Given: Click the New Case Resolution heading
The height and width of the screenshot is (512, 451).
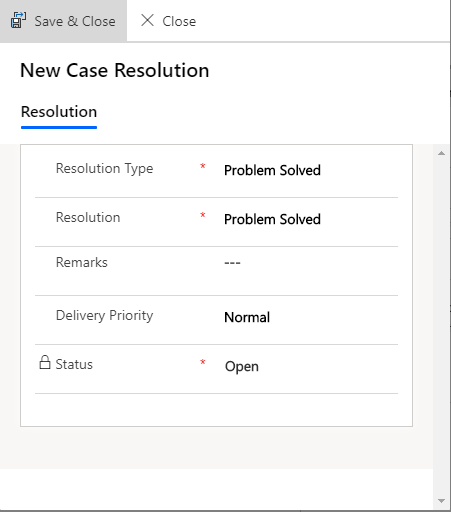Looking at the screenshot, I should (x=115, y=70).
